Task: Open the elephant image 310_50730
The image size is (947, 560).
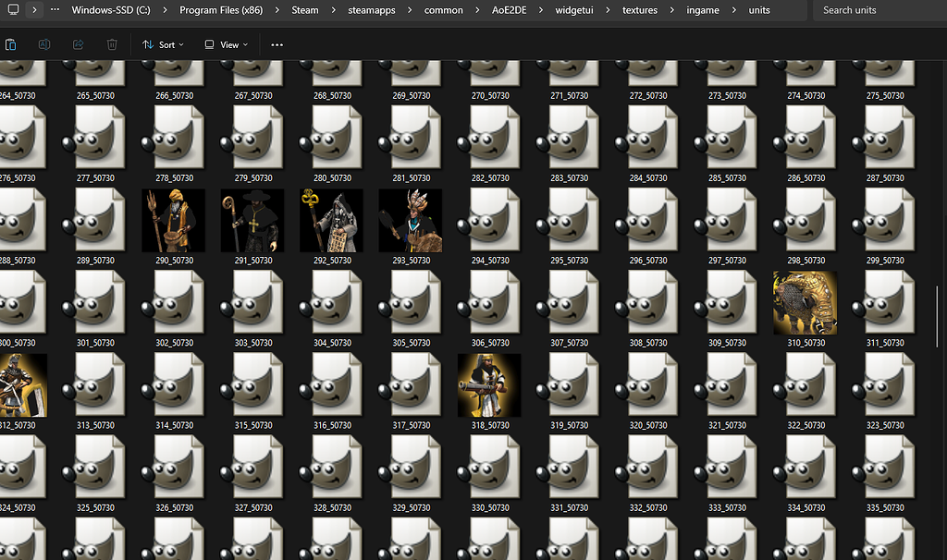Action: (805, 302)
